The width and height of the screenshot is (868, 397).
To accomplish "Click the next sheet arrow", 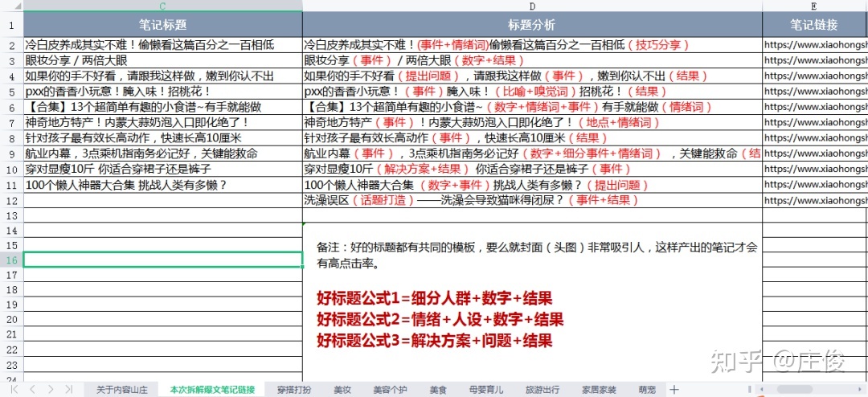I will click(x=51, y=390).
